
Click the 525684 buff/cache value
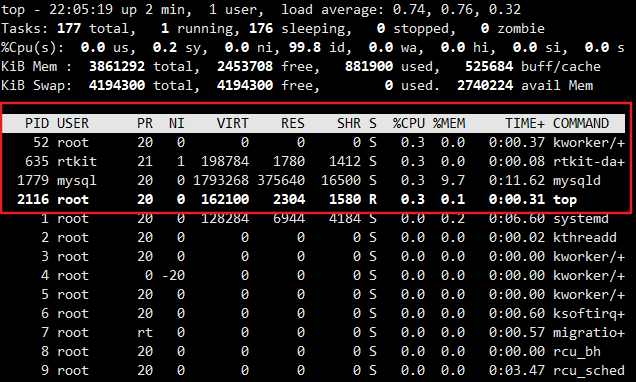click(x=489, y=67)
